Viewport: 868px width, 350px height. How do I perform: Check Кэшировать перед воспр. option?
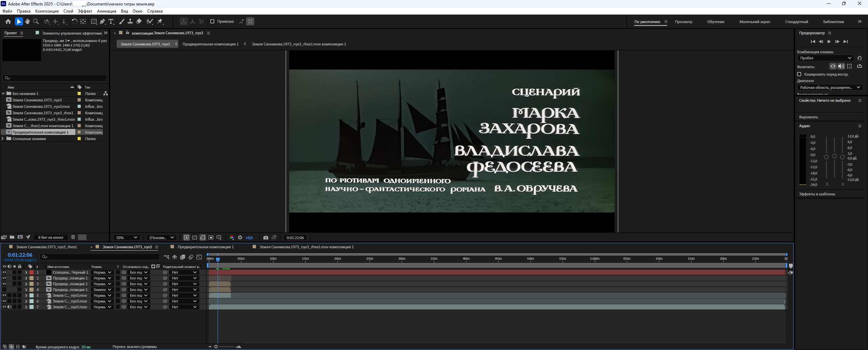799,74
